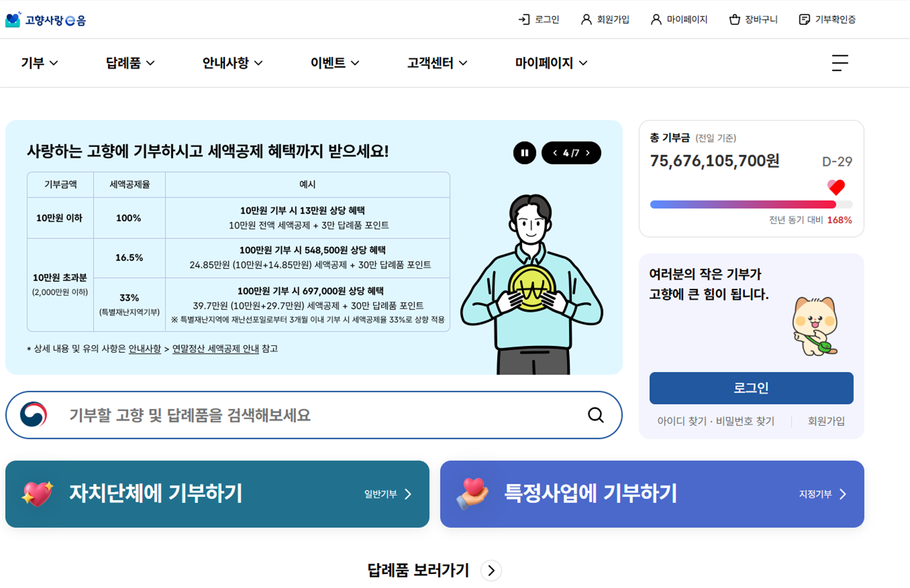Open the 안내사항 menu
Image resolution: width=910 pixels, height=588 pixels.
coord(232,63)
